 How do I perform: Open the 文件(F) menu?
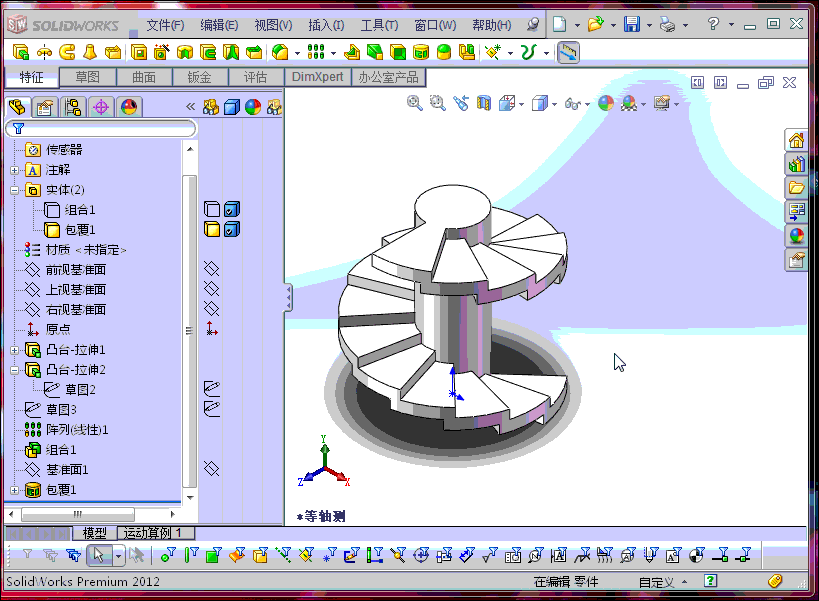(165, 25)
